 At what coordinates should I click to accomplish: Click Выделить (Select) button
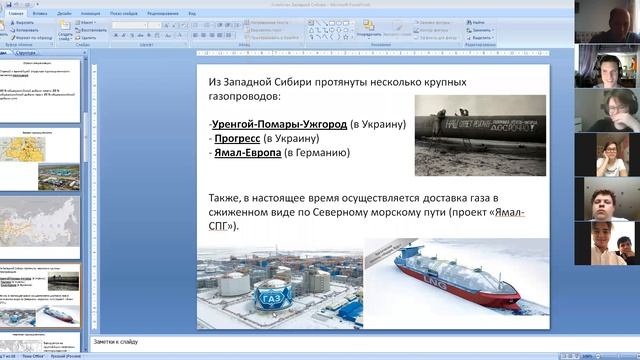[480, 38]
